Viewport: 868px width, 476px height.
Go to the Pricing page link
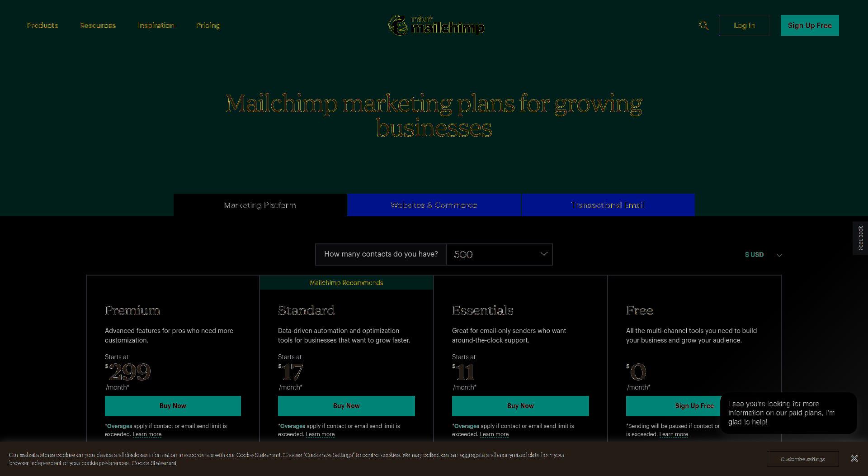tap(208, 25)
